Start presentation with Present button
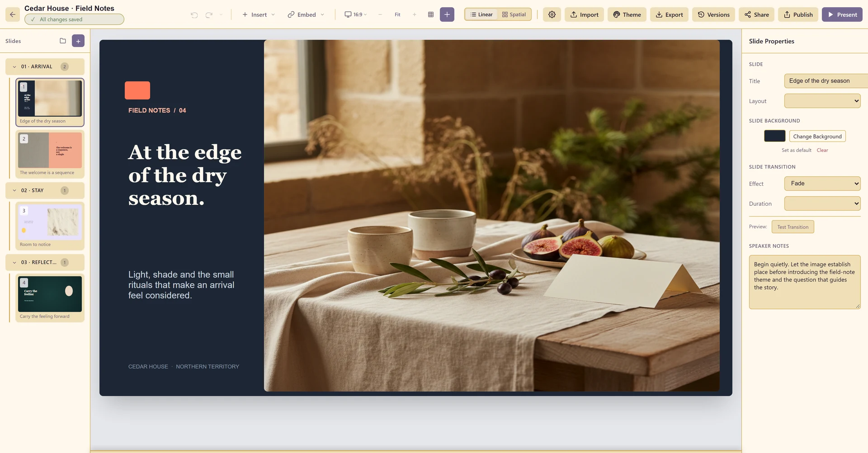868x453 pixels. pyautogui.click(x=842, y=14)
